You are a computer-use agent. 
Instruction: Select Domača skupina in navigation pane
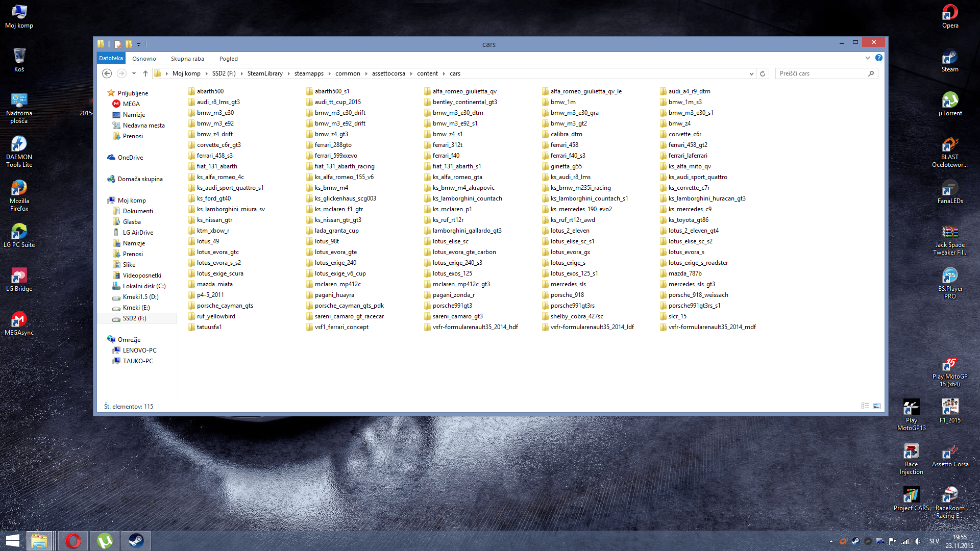click(140, 179)
